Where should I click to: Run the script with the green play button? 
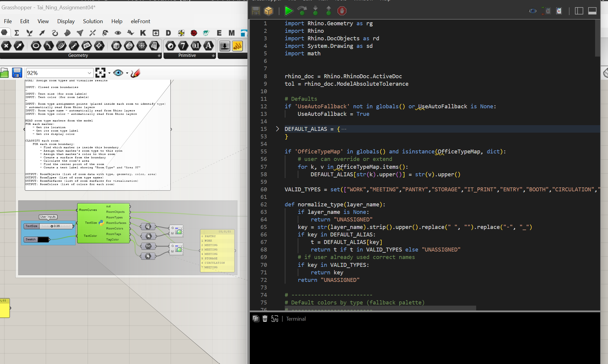click(x=288, y=11)
